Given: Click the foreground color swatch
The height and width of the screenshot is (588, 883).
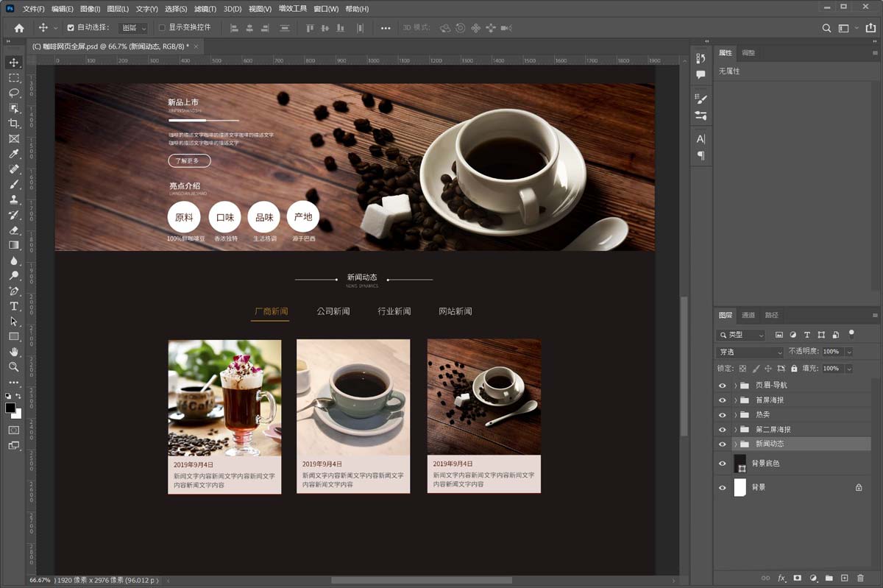Looking at the screenshot, I should coord(10,408).
